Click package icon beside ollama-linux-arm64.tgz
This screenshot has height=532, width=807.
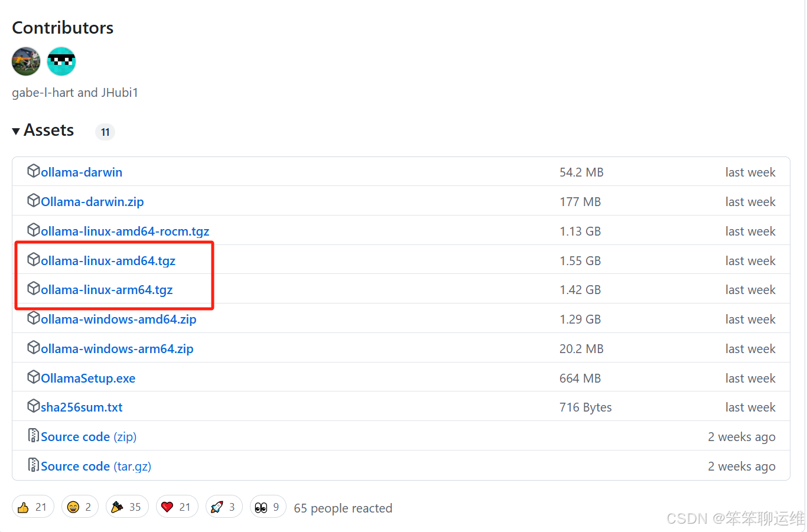34,289
